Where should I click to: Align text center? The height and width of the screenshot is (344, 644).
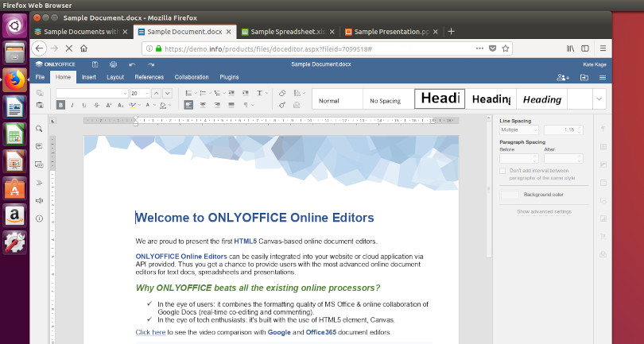(x=203, y=105)
